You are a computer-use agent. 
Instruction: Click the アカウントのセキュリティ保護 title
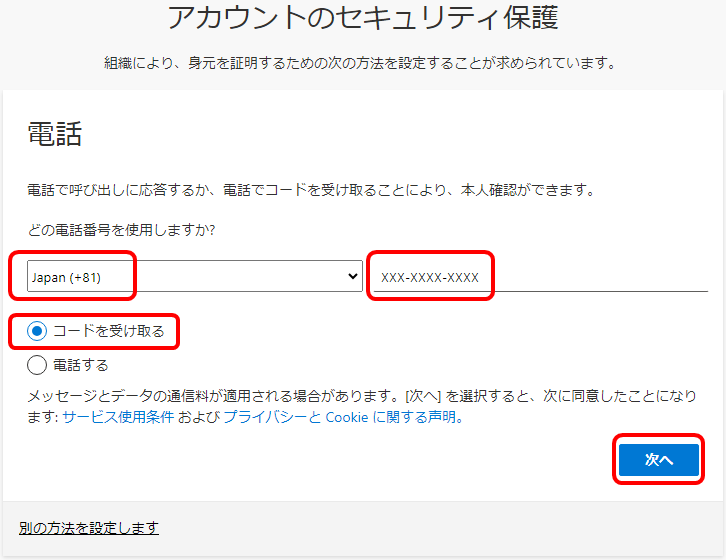363,18
